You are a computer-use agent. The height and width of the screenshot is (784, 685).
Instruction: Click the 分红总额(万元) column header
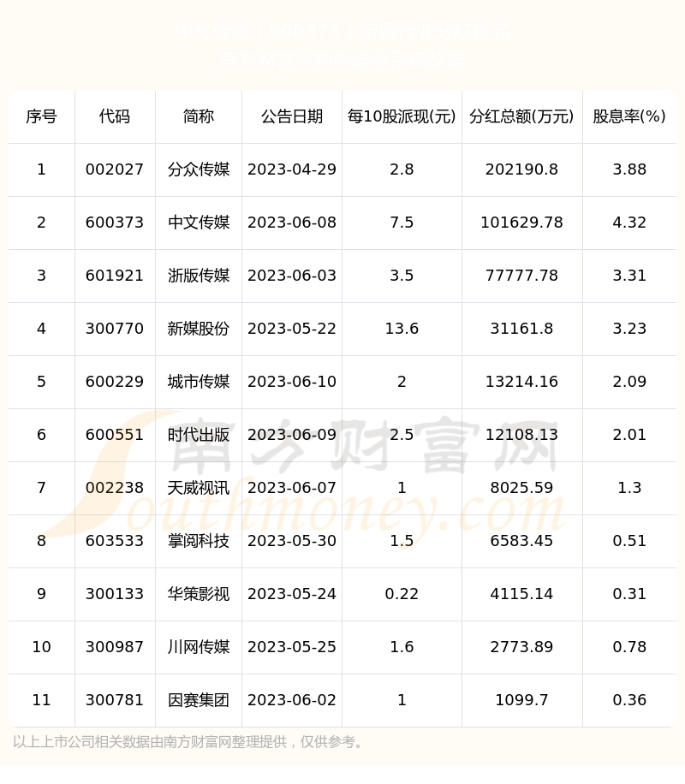point(521,117)
